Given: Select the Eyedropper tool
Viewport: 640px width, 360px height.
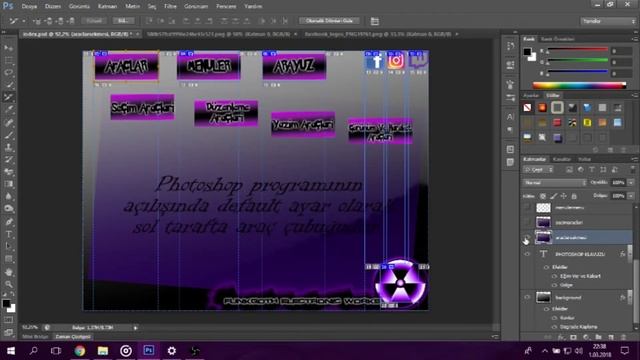Looking at the screenshot, I should click(x=9, y=109).
